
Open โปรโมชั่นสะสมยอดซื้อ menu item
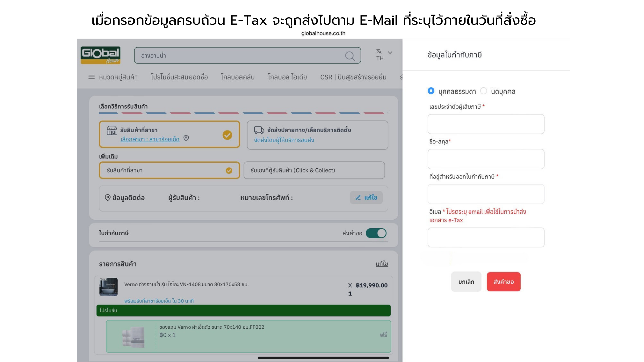(x=179, y=77)
